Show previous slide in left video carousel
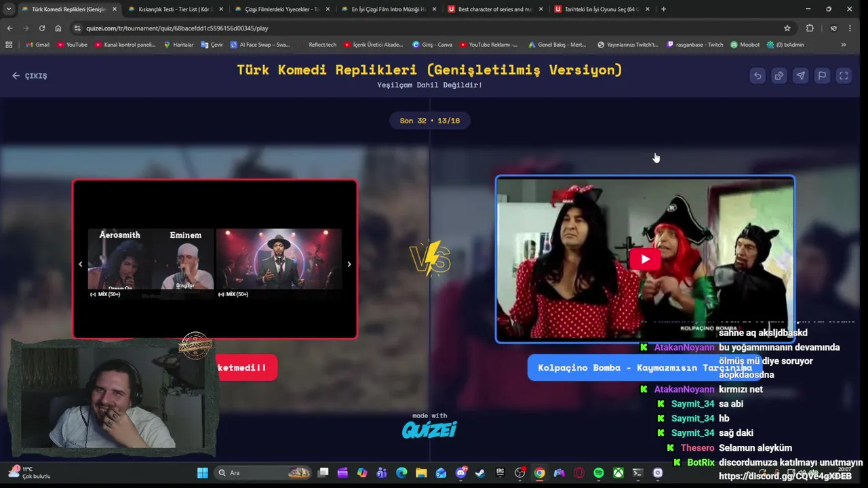The height and width of the screenshot is (488, 868). [x=81, y=264]
